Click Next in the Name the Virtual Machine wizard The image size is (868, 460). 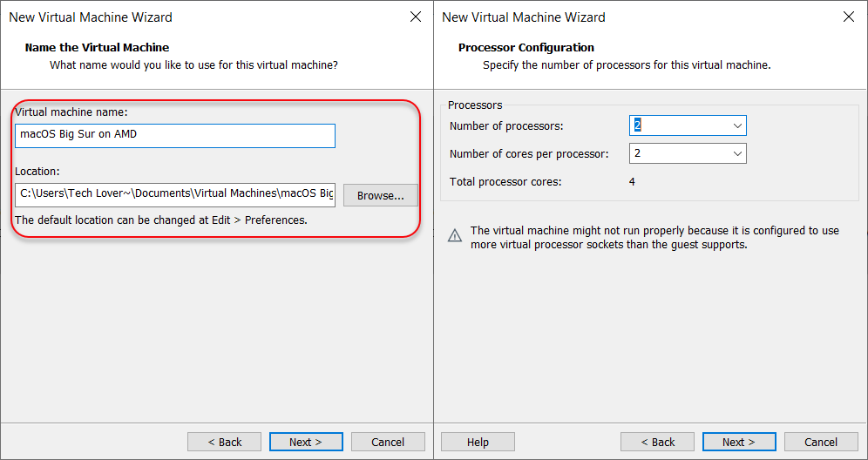point(306,442)
